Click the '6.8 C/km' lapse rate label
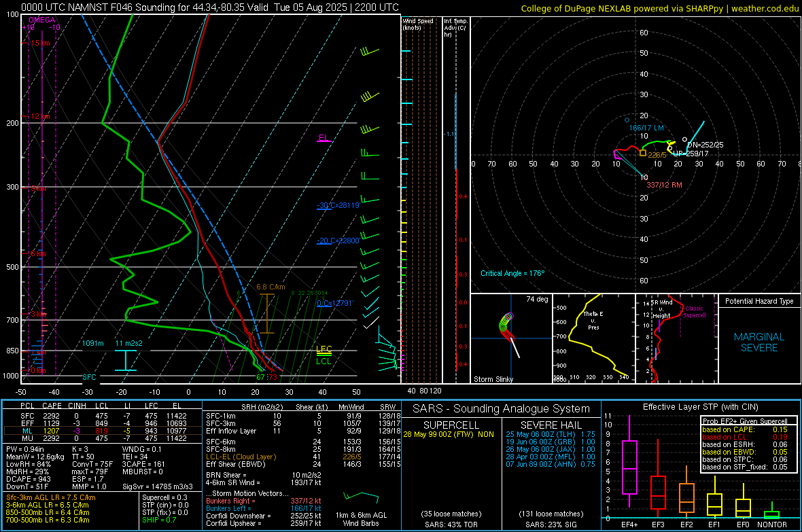This screenshot has height=532, width=802. (271, 287)
